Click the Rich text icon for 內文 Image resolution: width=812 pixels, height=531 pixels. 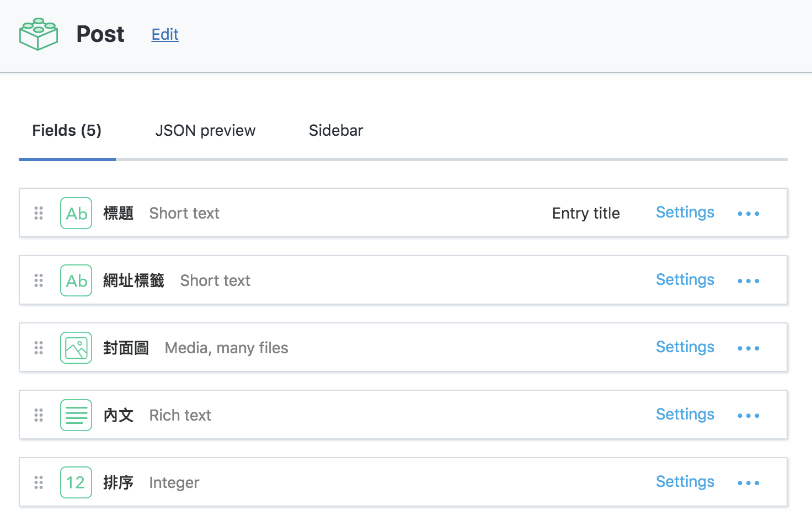(x=76, y=415)
